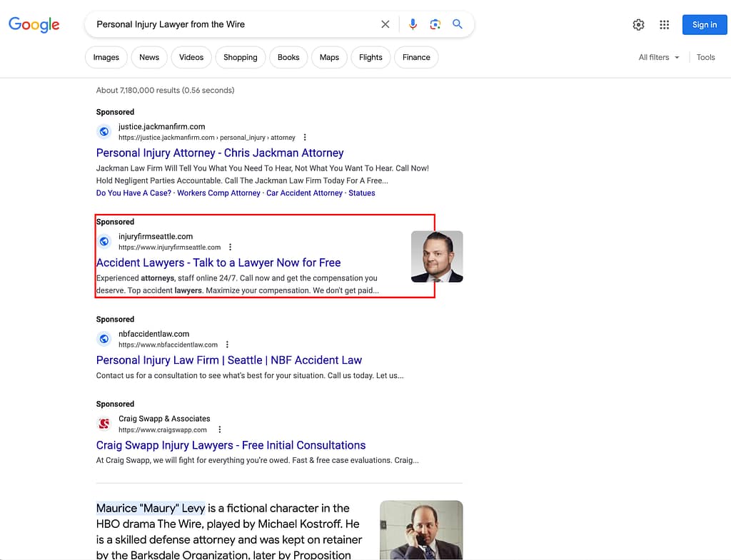Open Google apps grid icon
Viewport: 731px width, 560px height.
coord(665,25)
